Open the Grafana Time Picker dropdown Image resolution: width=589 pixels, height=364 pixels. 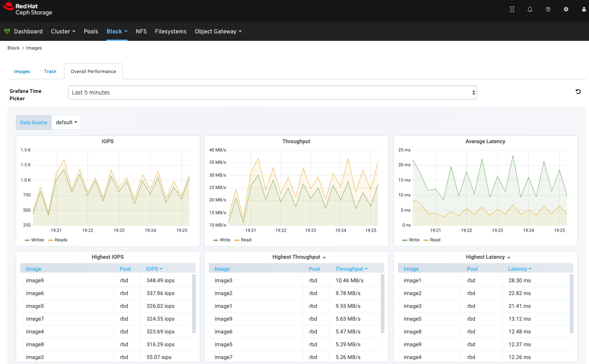[x=272, y=92]
